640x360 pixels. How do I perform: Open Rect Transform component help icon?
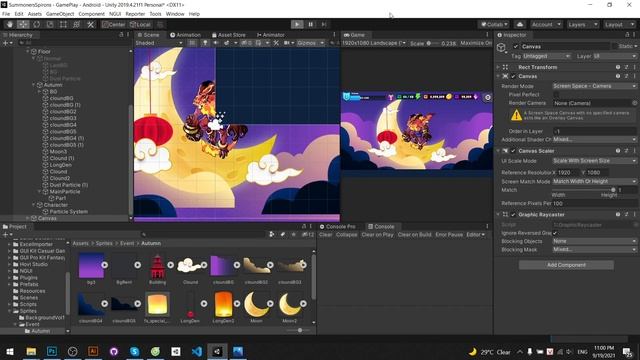coord(618,67)
